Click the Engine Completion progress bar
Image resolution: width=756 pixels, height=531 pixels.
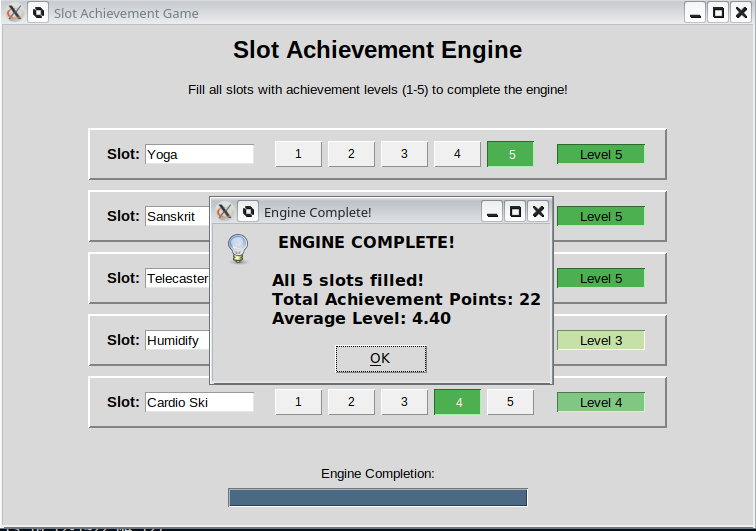(x=377, y=497)
